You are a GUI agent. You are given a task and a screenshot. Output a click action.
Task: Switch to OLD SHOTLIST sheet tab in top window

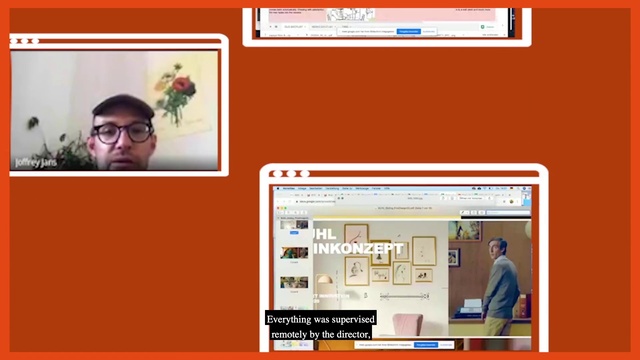click(x=295, y=27)
